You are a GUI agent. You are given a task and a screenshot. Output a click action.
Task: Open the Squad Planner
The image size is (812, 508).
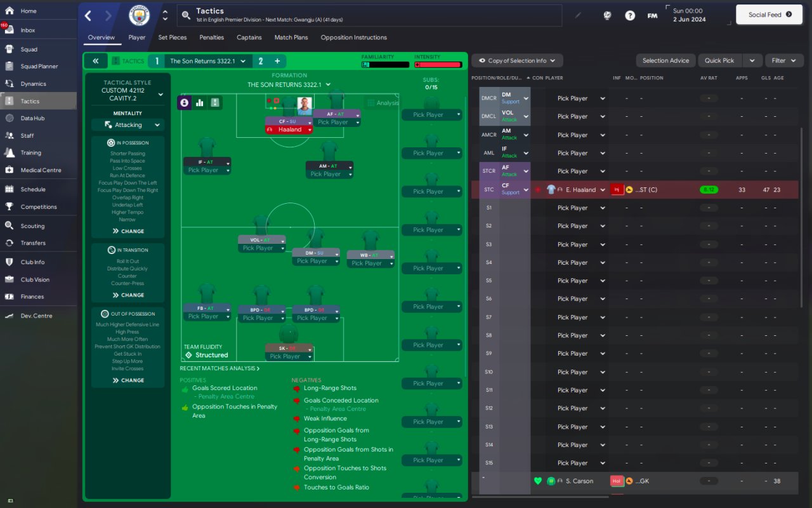pyautogui.click(x=38, y=66)
